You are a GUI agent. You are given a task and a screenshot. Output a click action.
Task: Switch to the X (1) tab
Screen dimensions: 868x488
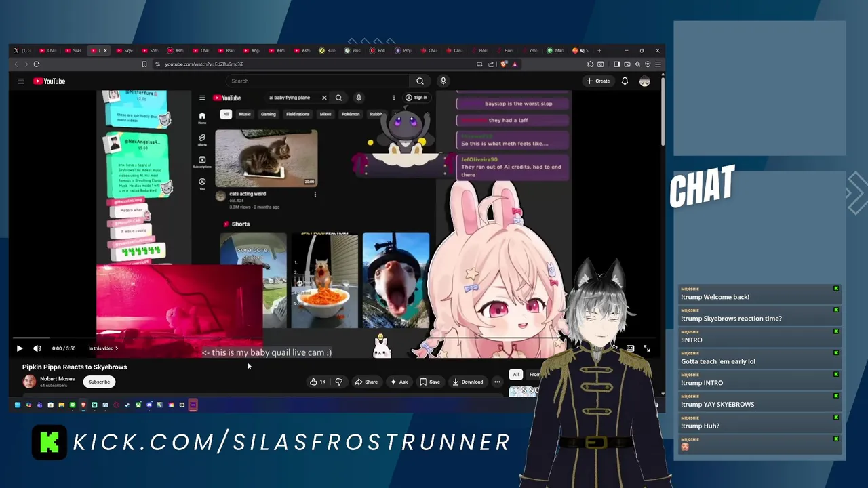click(x=22, y=50)
